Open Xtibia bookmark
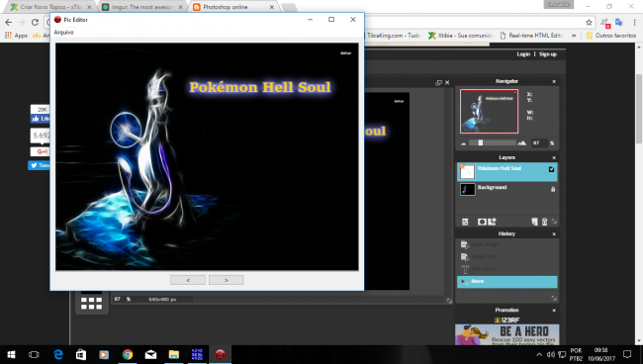 (x=460, y=36)
